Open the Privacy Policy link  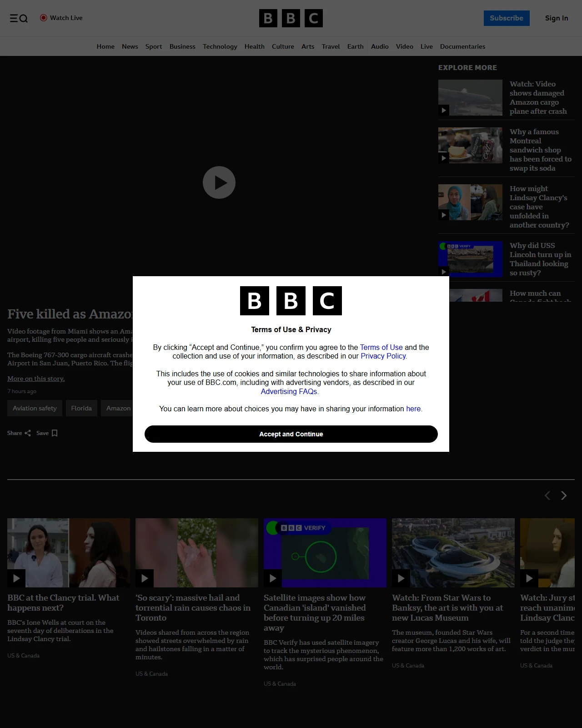point(384,356)
